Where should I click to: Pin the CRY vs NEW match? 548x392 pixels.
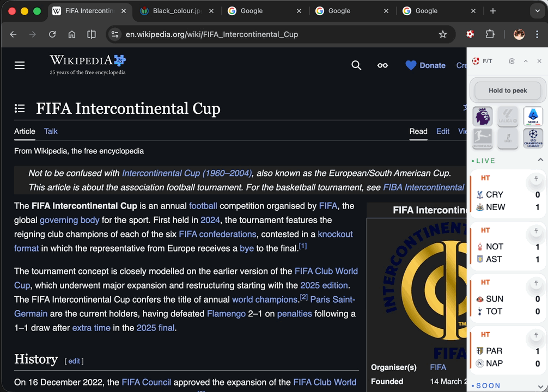point(536,179)
